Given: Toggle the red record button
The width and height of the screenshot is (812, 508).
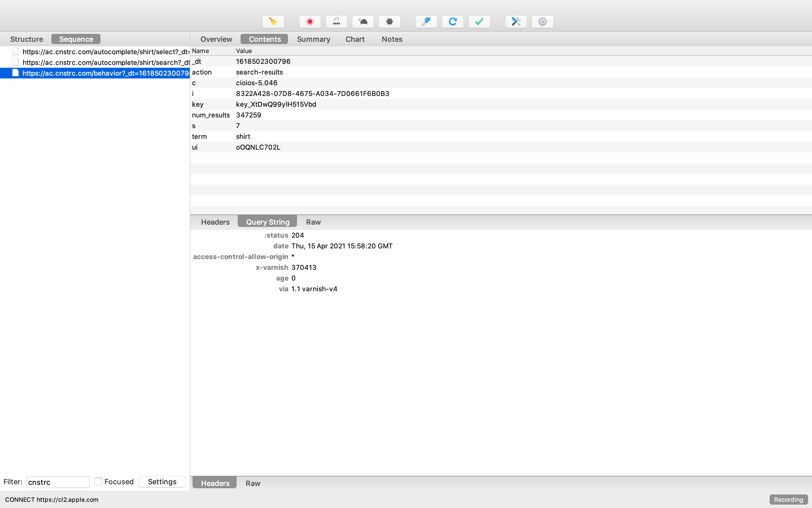Looking at the screenshot, I should tap(309, 22).
